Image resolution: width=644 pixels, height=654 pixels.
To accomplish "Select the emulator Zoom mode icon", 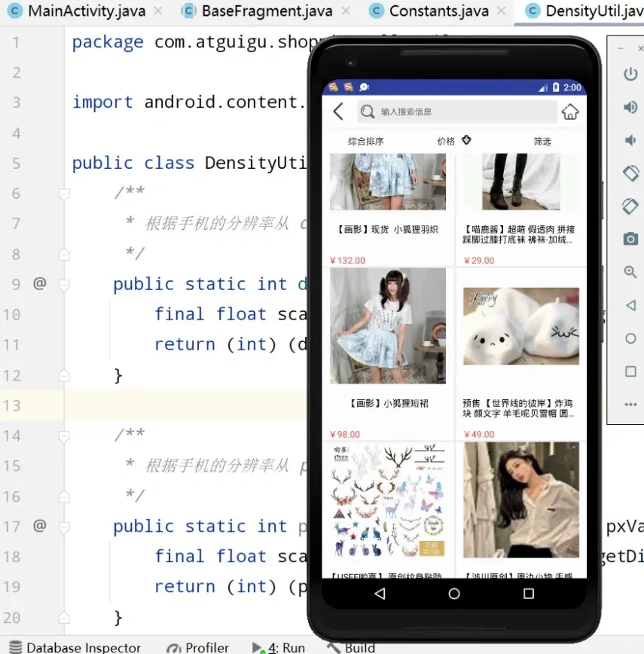I will click(x=630, y=270).
